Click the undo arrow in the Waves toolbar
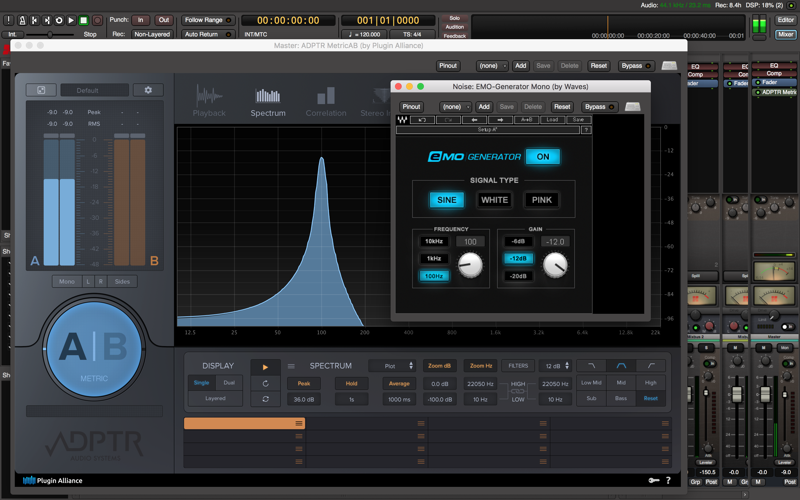 coord(422,120)
